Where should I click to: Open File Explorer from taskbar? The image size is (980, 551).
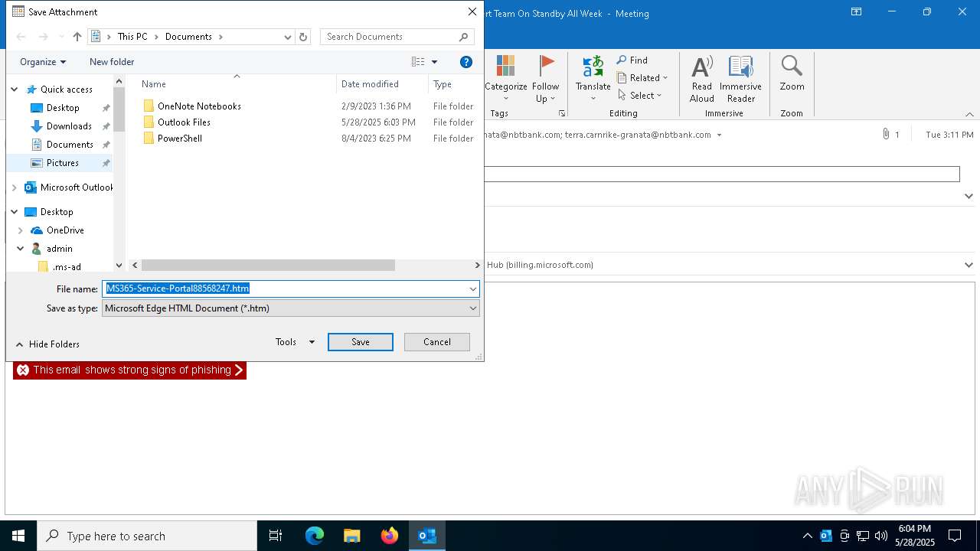351,536
